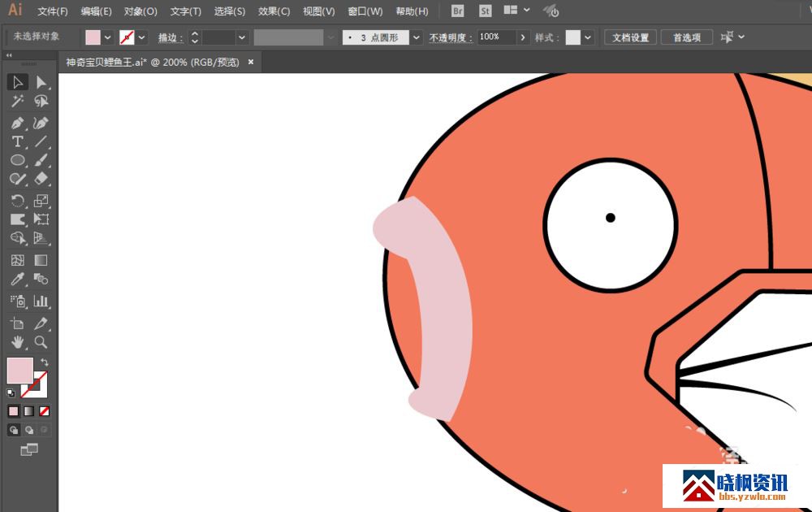Open the 编辑(E) menu

(x=97, y=11)
